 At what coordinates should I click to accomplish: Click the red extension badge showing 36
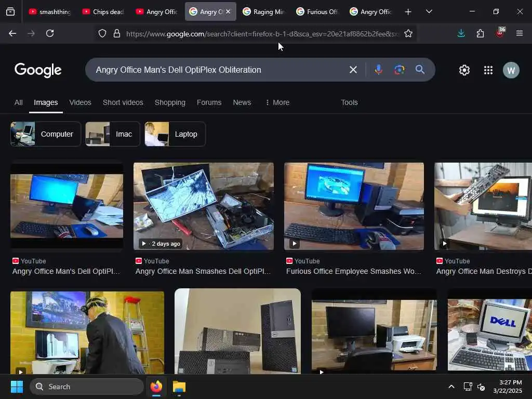pos(500,32)
